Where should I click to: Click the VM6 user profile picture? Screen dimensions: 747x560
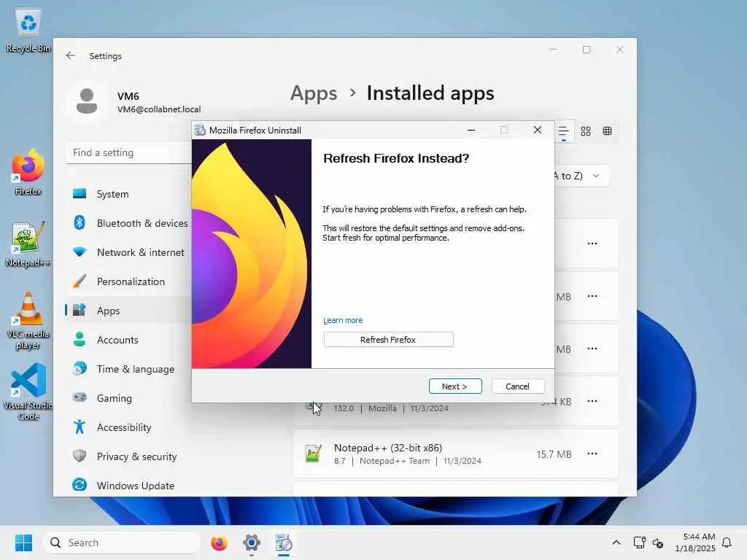tap(87, 101)
